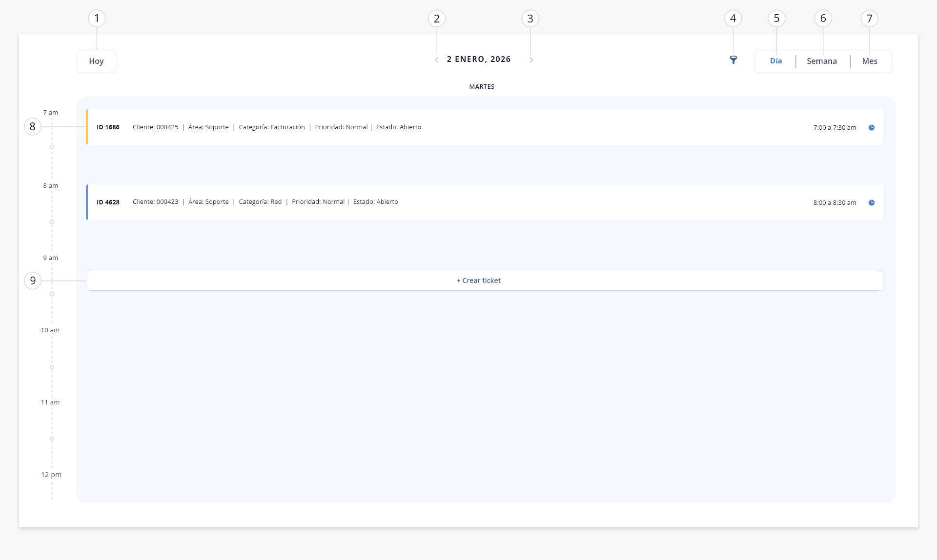937x560 pixels.
Task: Click the 12 pm time label
Action: coord(51,475)
